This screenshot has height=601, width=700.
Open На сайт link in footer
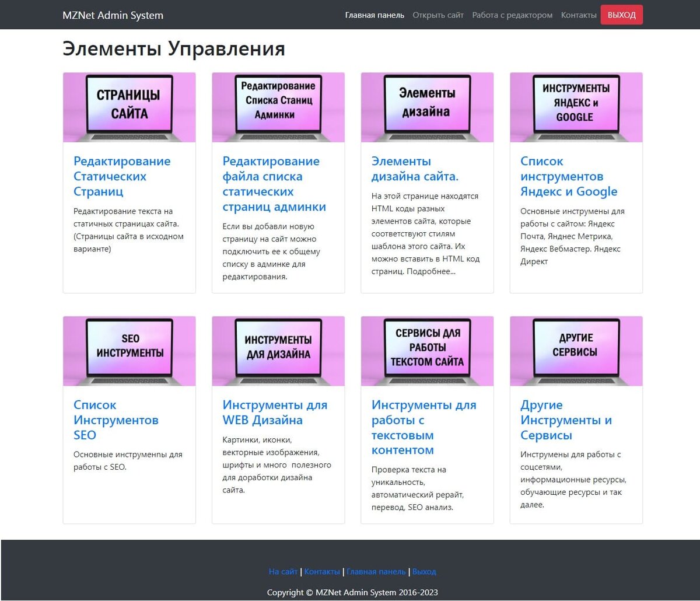pyautogui.click(x=282, y=571)
